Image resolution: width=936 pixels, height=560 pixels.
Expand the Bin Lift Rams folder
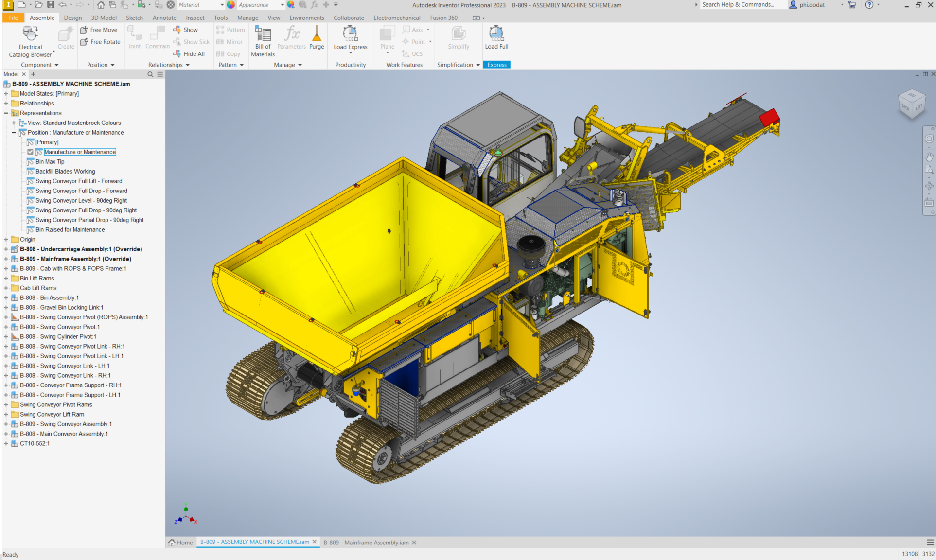tap(6, 279)
